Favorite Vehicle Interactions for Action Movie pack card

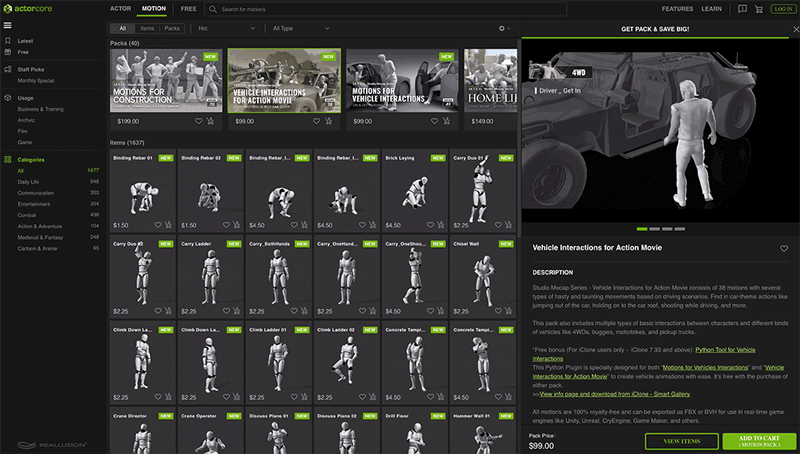coord(316,121)
